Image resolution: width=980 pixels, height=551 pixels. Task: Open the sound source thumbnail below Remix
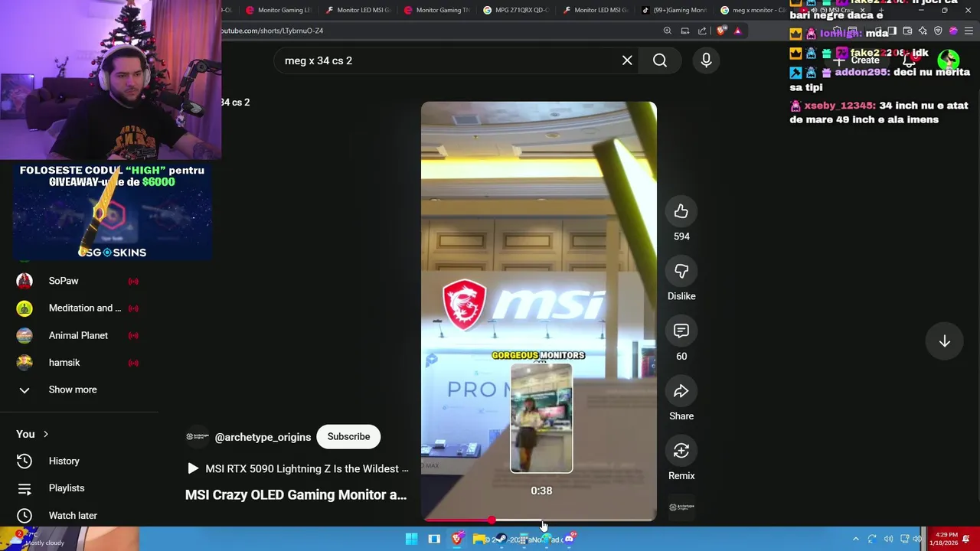(681, 507)
